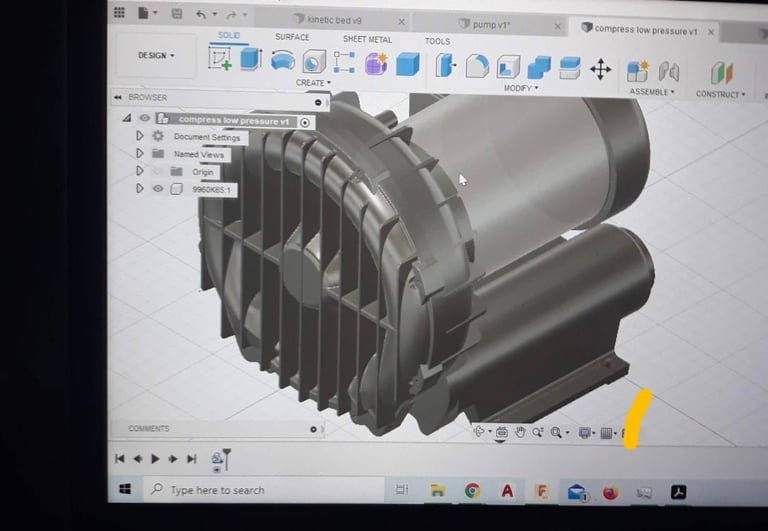This screenshot has width=768, height=531.
Task: Open Grid and Snaps settings
Action: [x=606, y=434]
